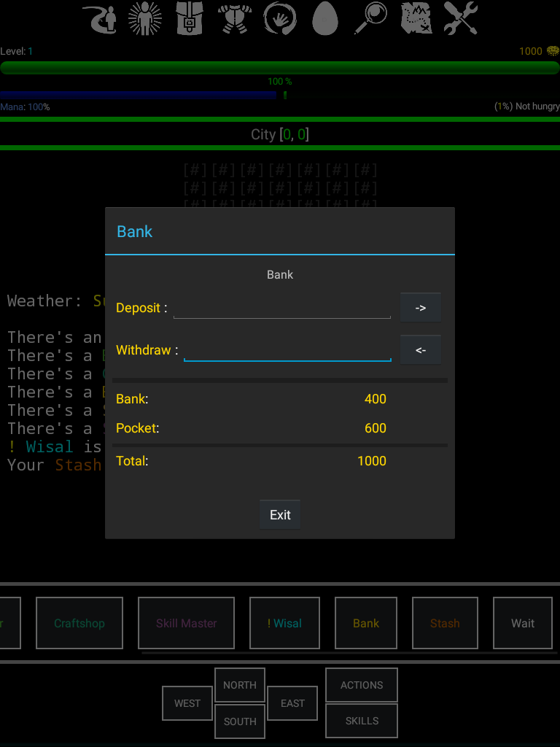The width and height of the screenshot is (560, 747).
Task: Click the green health bar
Action: [280, 68]
